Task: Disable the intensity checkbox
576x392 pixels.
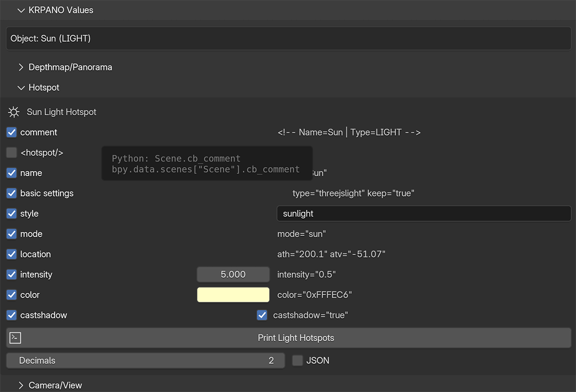Action: [12, 274]
